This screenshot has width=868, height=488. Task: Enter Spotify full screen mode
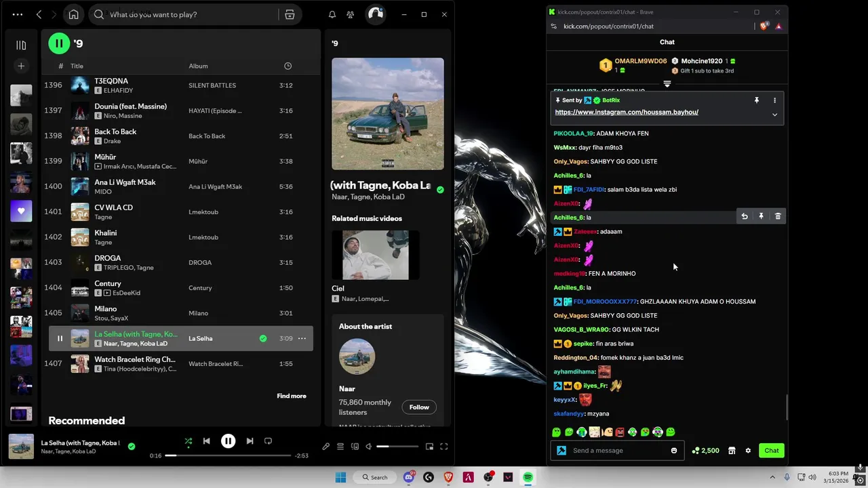444,447
